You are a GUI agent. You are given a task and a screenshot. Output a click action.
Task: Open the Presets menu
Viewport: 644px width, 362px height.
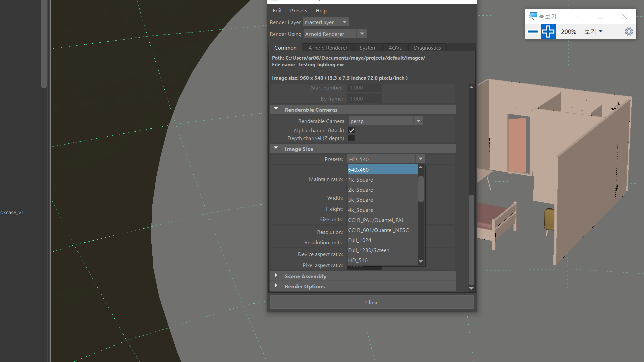point(299,11)
